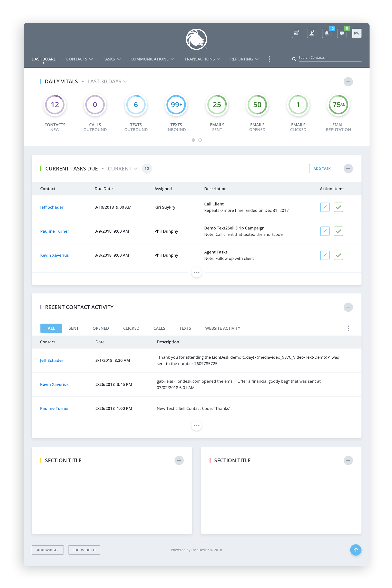392x588 pixels.
Task: Click the Add Widget button
Action: [x=48, y=550]
